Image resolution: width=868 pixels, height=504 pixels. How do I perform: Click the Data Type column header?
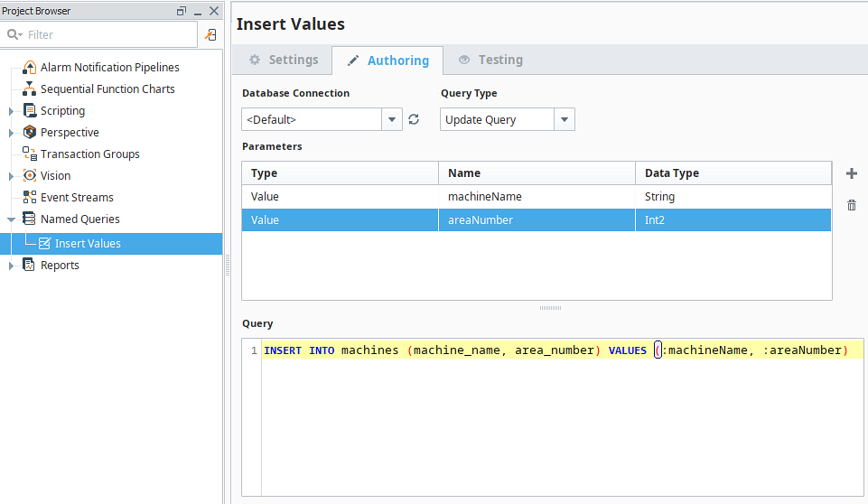(x=733, y=173)
